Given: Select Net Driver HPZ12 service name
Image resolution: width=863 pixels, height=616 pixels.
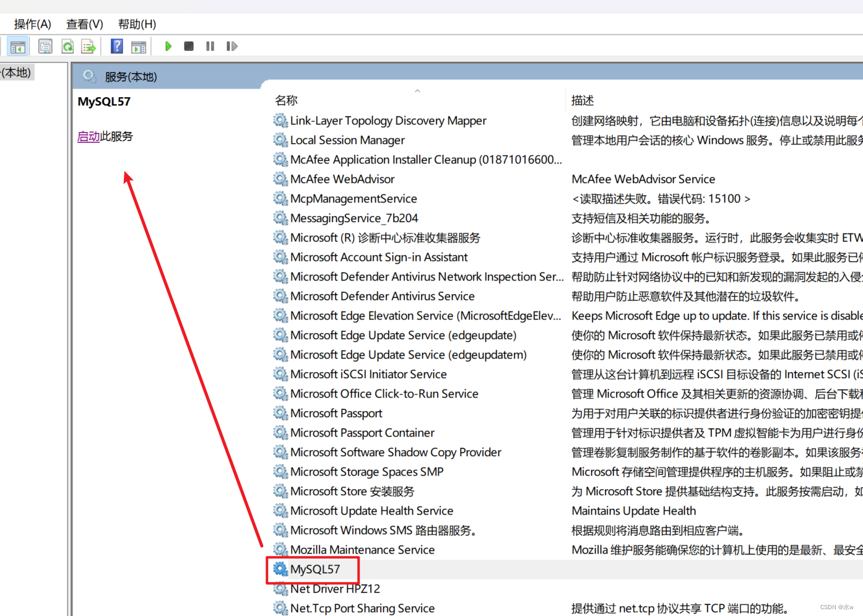Looking at the screenshot, I should pos(335,589).
